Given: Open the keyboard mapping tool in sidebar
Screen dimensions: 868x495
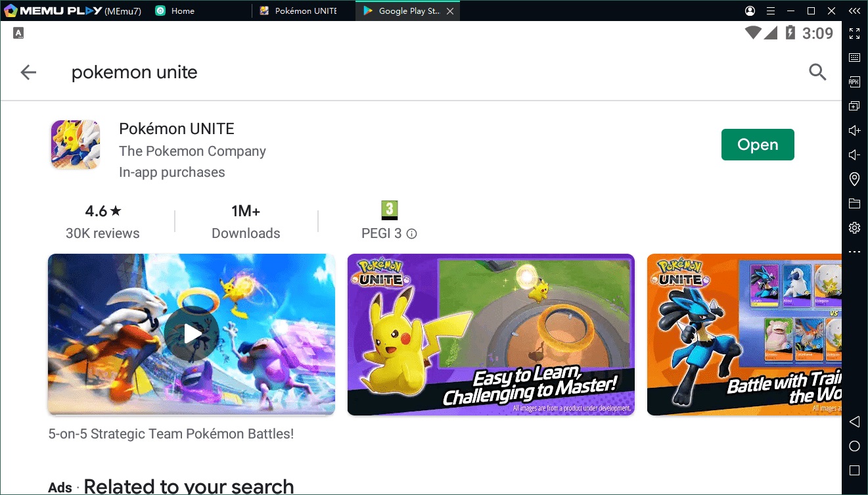Looking at the screenshot, I should click(854, 57).
